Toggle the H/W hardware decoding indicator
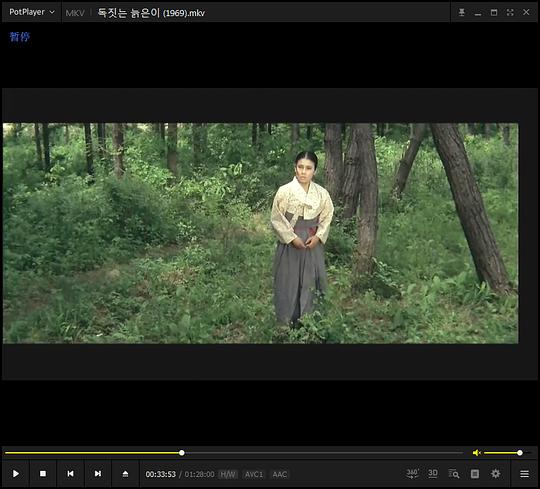This screenshot has height=489, width=540. pyautogui.click(x=228, y=474)
